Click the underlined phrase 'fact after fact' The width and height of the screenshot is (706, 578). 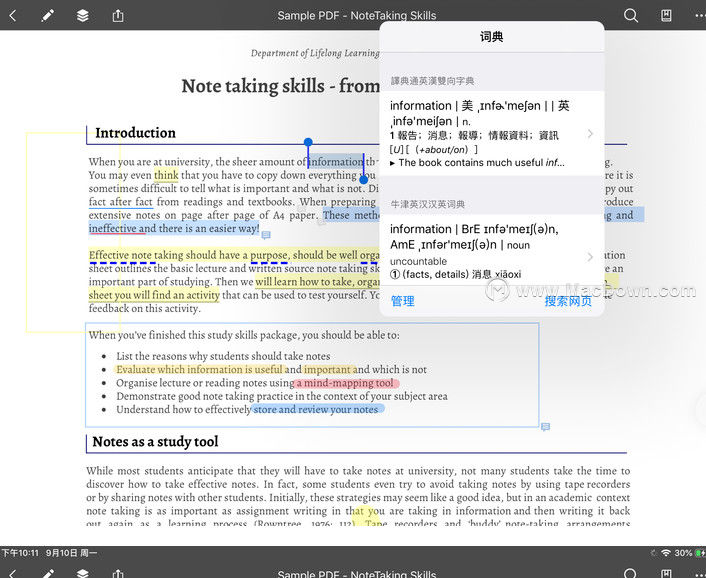(121, 202)
